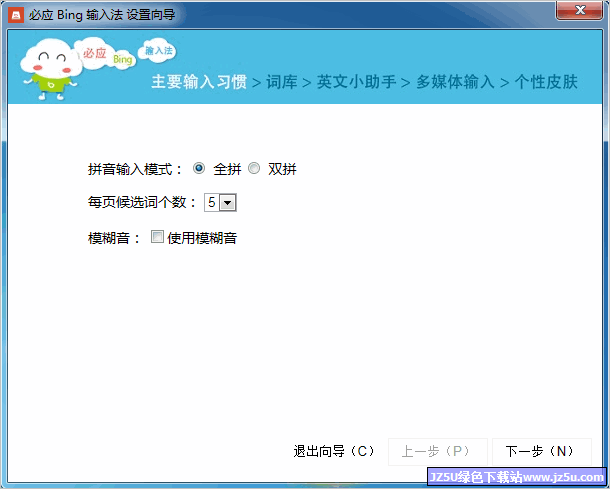This screenshot has width=610, height=489.
Task: Click the 拼音输入模式 label
Action: pos(135,169)
